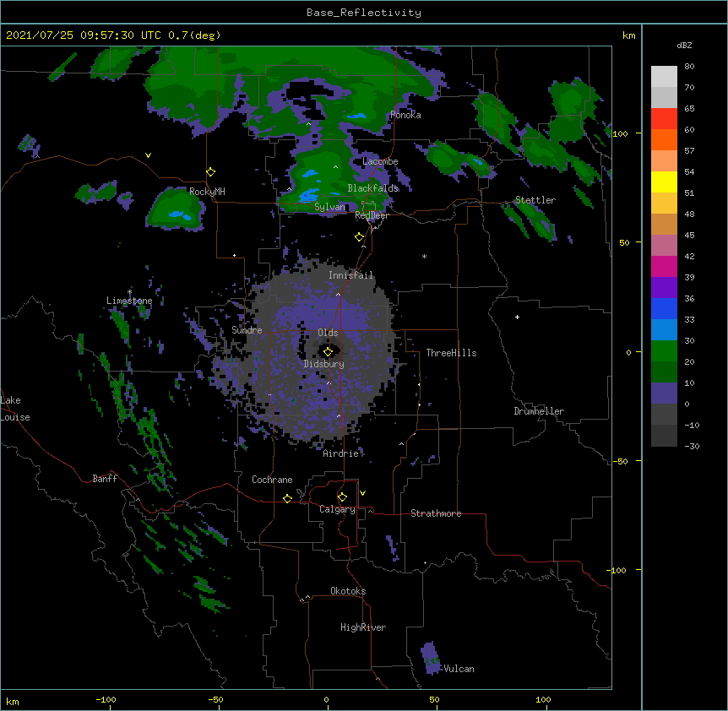Click the -100 tick on the right axis
Screen dimensions: 728x711
(x=617, y=570)
